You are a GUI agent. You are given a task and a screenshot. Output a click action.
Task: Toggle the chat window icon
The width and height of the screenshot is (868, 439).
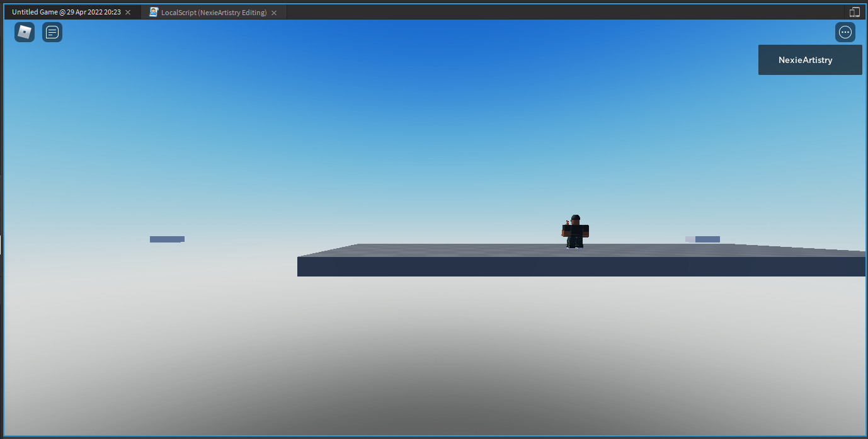52,32
